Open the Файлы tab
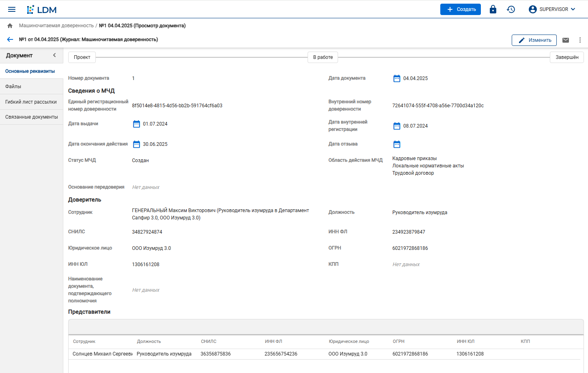The width and height of the screenshot is (588, 373). [13, 87]
